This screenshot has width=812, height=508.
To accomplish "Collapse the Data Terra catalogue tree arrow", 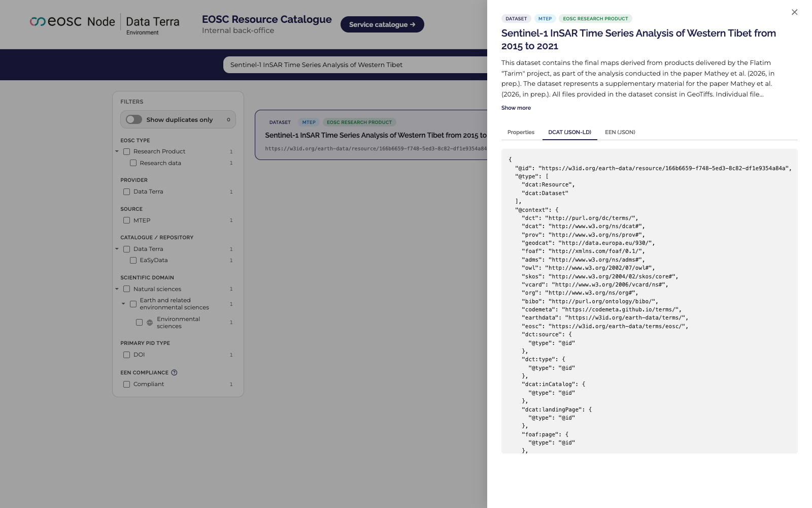I will (x=117, y=249).
